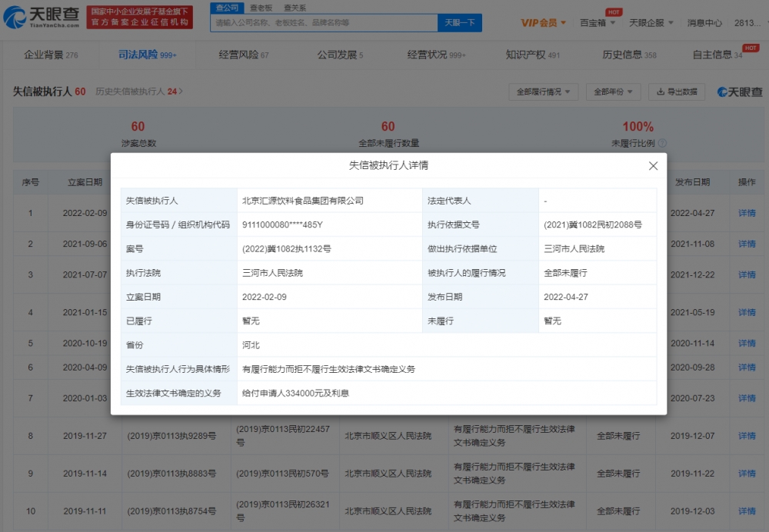Expand the 全部年份 filter dropdown

pyautogui.click(x=613, y=91)
